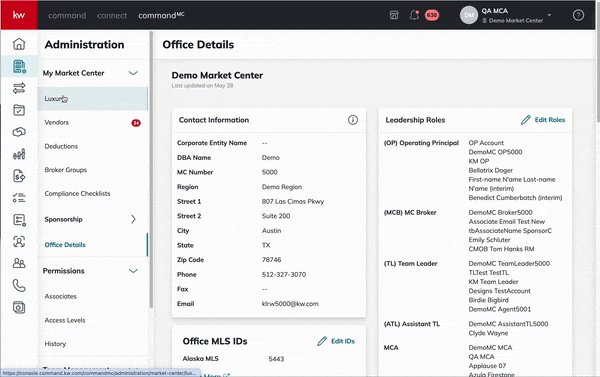Click the MC Number value 5000

pos(269,172)
